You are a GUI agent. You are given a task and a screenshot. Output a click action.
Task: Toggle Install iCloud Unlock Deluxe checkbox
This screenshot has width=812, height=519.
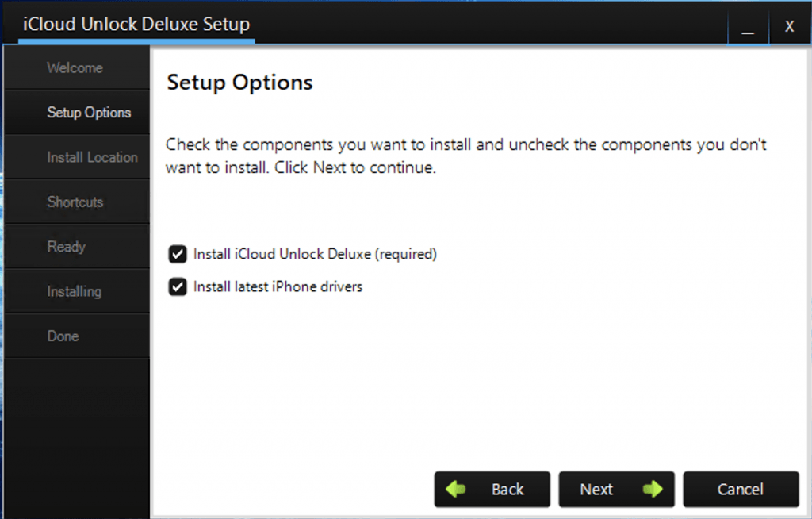pyautogui.click(x=178, y=254)
